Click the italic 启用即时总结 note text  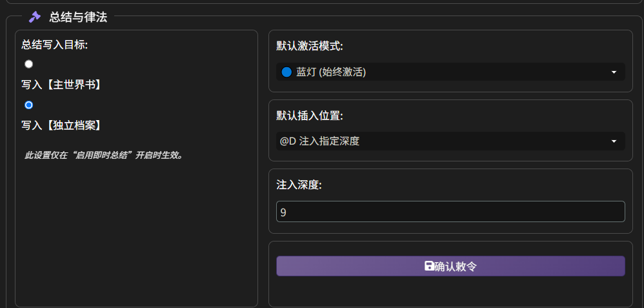[x=103, y=155]
